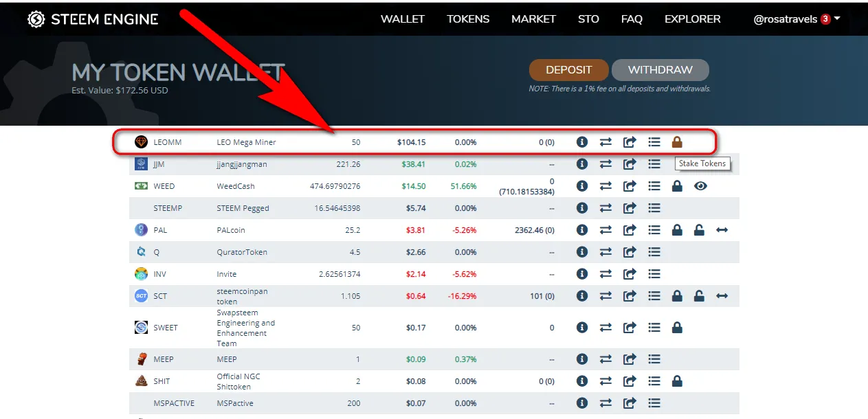The height and width of the screenshot is (419, 868).
Task: Toggle the eye icon for WEED token
Action: pyautogui.click(x=700, y=186)
